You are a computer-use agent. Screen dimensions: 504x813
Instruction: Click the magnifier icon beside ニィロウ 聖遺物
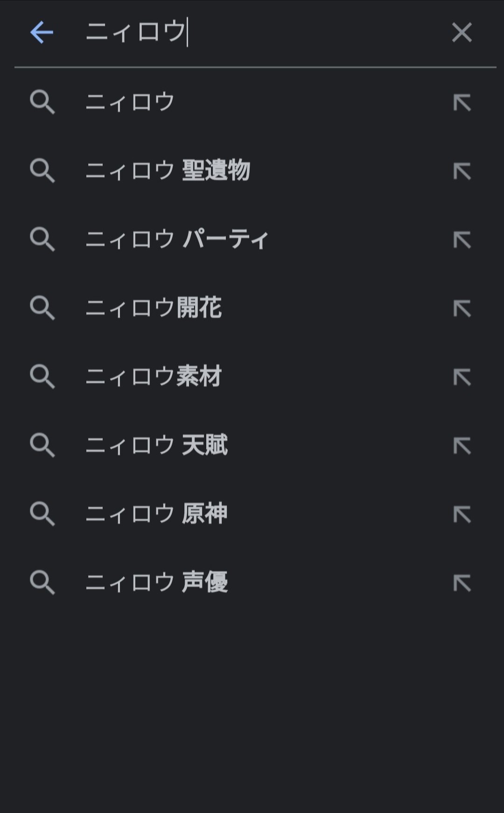tap(42, 170)
